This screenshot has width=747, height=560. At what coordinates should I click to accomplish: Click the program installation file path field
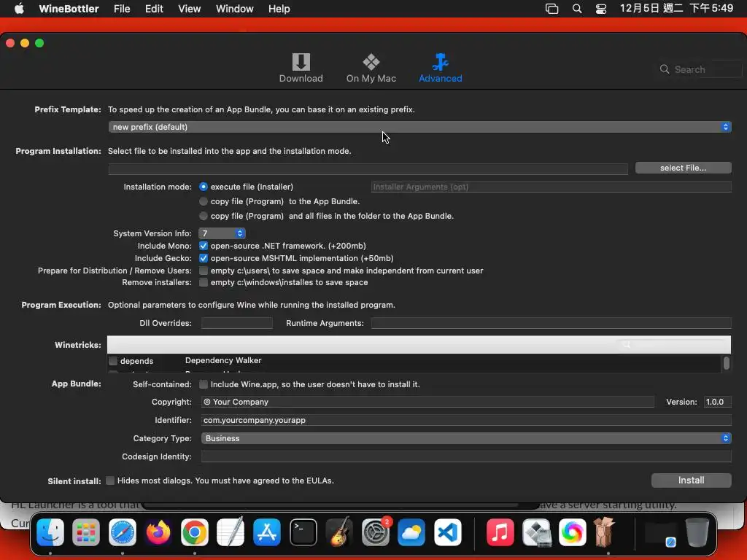point(368,168)
